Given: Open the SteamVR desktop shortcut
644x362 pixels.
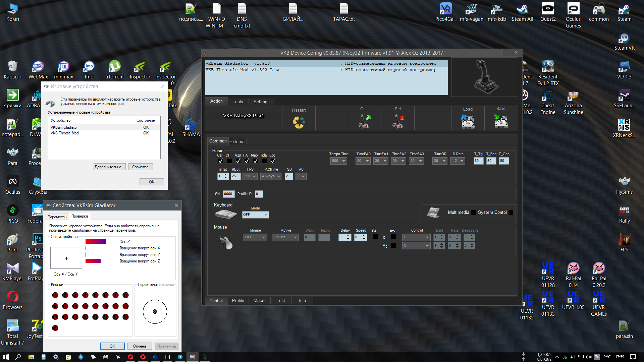Looking at the screenshot, I should tap(624, 42).
